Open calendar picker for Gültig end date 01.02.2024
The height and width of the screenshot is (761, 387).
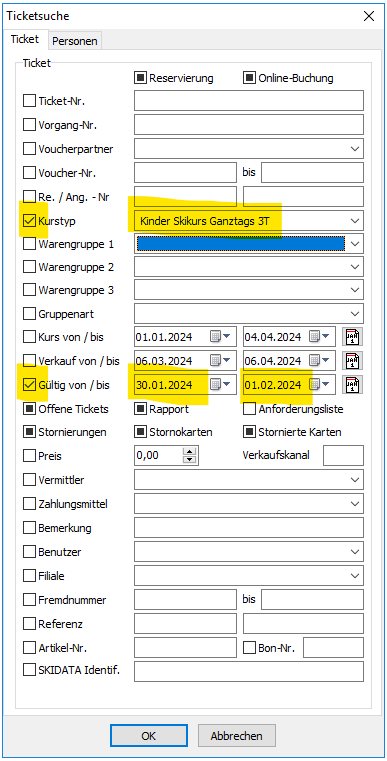click(320, 385)
